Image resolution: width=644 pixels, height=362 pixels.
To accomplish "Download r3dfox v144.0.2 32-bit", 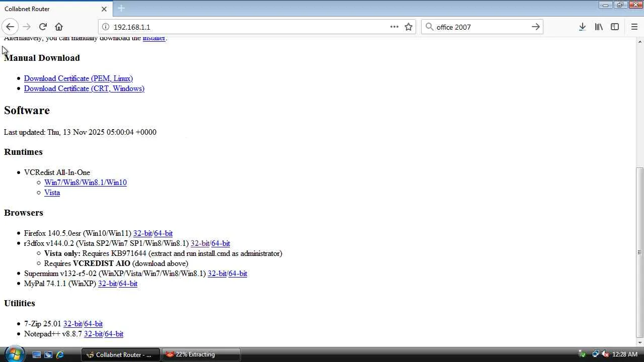I will point(200,243).
